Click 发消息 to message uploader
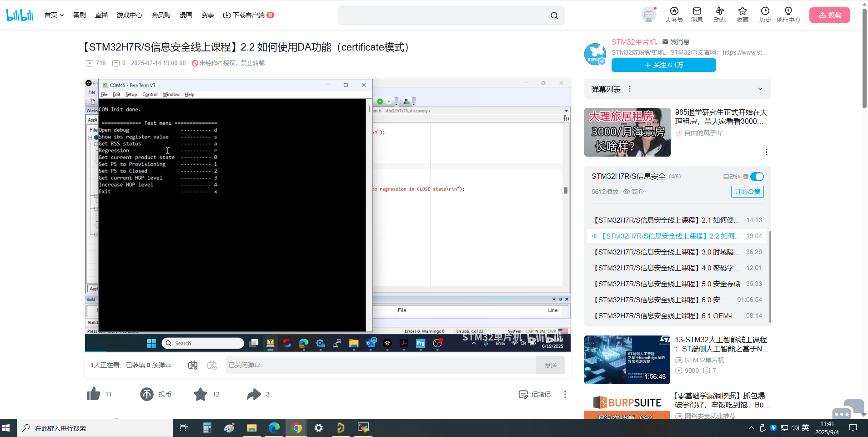 click(x=676, y=42)
